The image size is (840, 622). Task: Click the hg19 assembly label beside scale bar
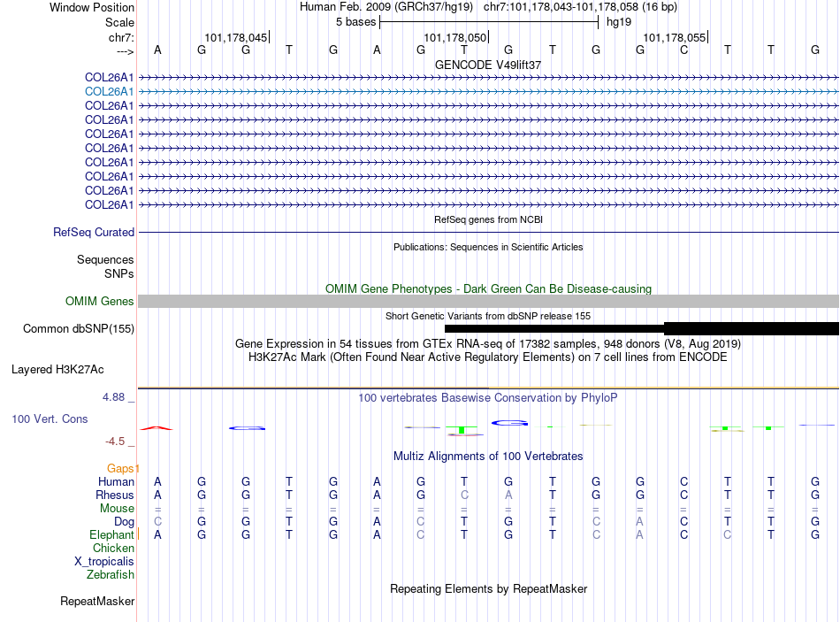point(619,22)
